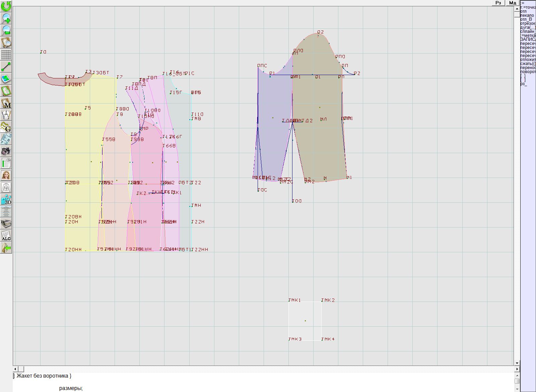This screenshot has width=536, height=392.
Task: Click into the algorithm text field reading 'размеры;'
Action: coord(71,388)
